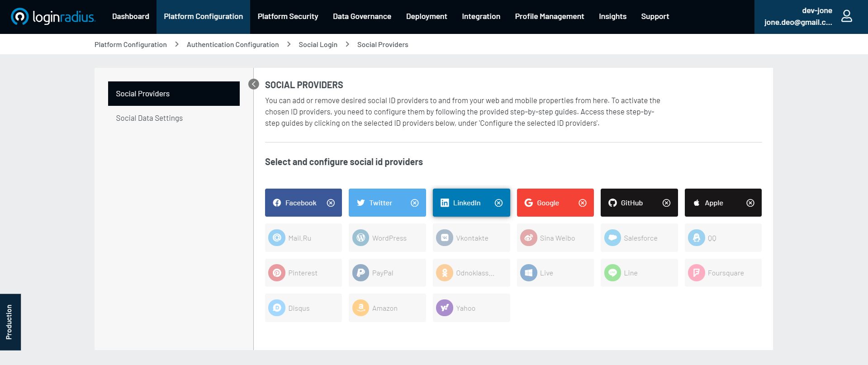Expand the Production environment side tab
Screen dimensions: 868x365
click(9, 322)
